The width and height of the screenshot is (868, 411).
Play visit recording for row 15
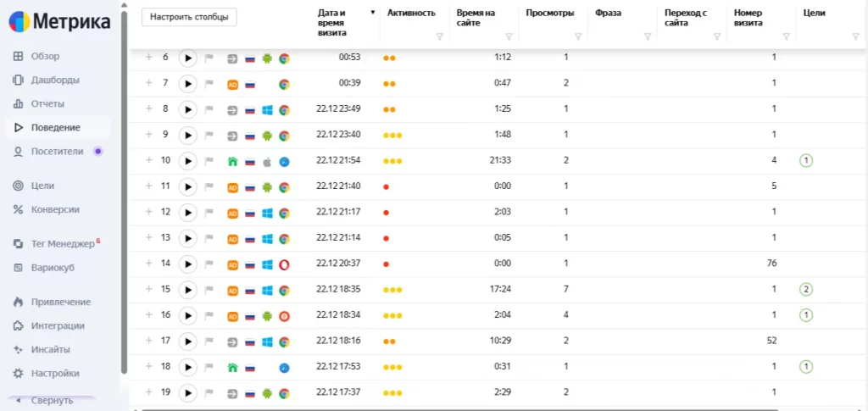click(x=188, y=289)
